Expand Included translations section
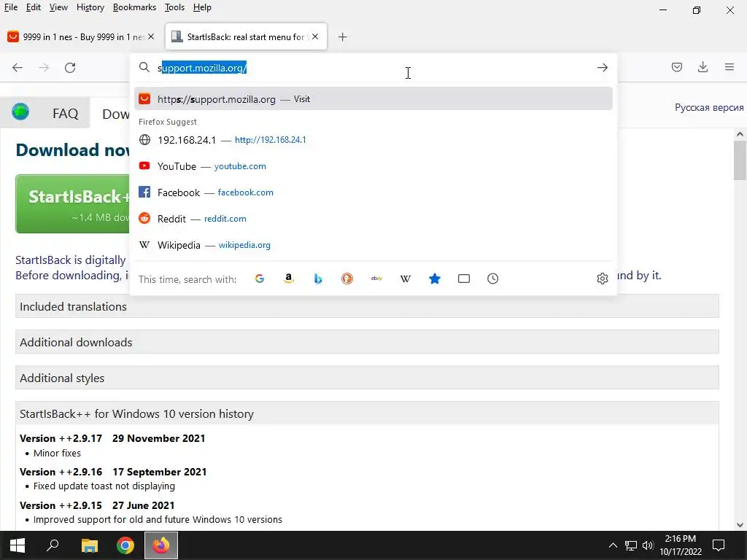 [367, 306]
